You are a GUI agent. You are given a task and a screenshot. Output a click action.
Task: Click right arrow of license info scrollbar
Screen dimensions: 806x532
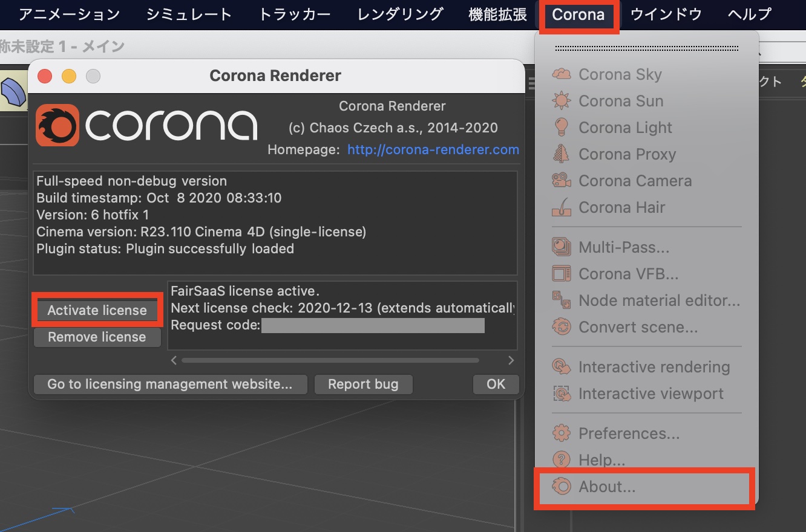click(511, 360)
